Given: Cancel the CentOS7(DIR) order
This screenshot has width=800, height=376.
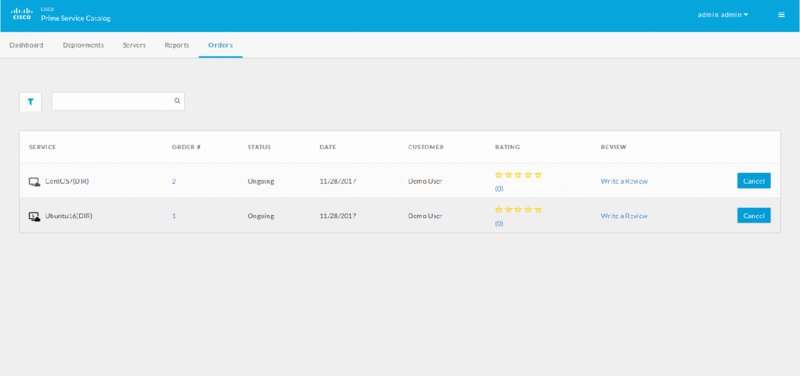Looking at the screenshot, I should click(x=754, y=181).
